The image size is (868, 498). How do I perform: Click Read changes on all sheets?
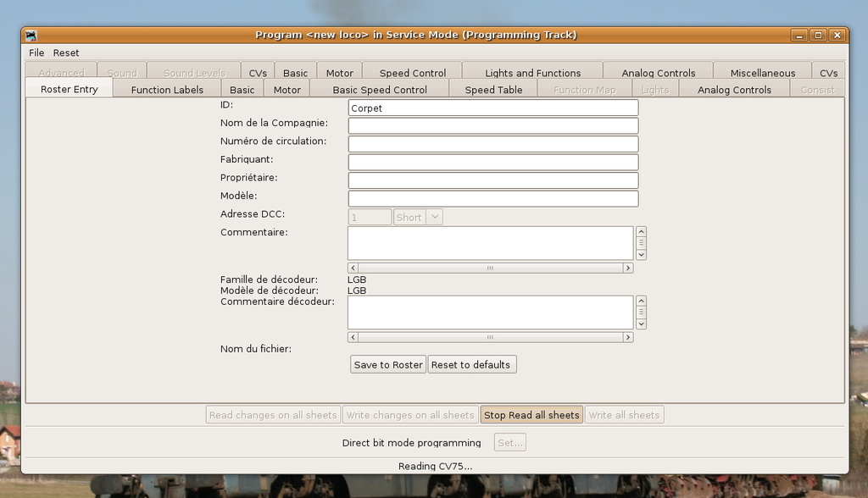click(273, 415)
